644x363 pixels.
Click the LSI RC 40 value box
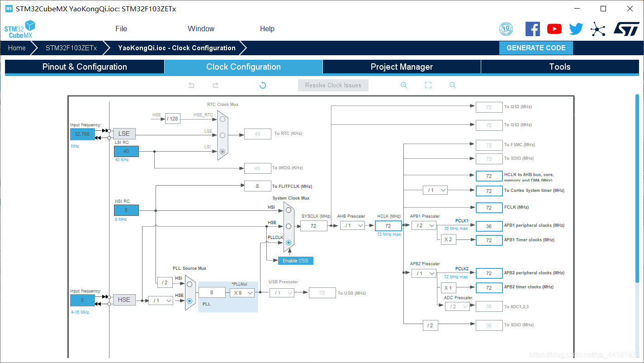click(x=126, y=152)
